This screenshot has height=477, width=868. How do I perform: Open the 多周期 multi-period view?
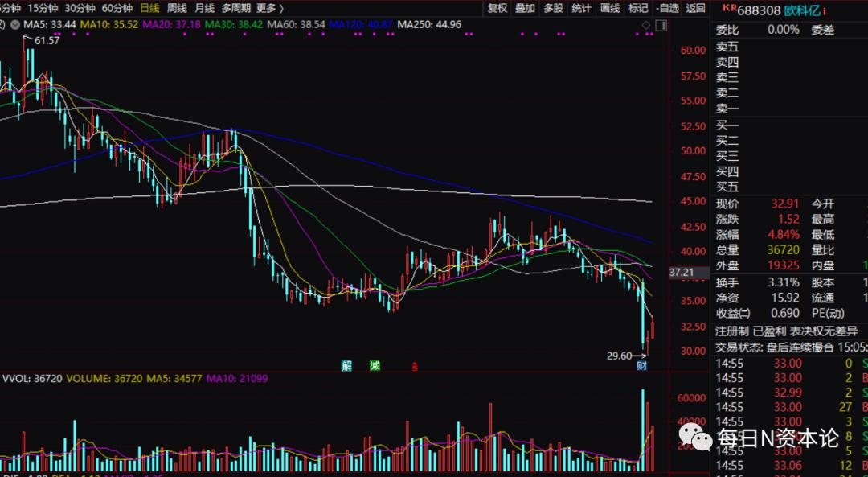(x=235, y=8)
